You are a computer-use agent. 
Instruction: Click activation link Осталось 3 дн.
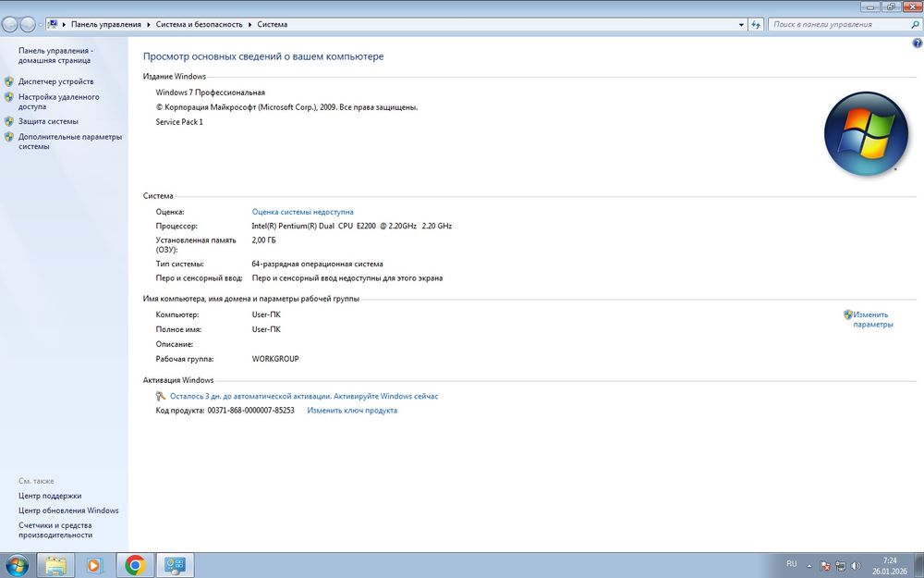click(304, 397)
